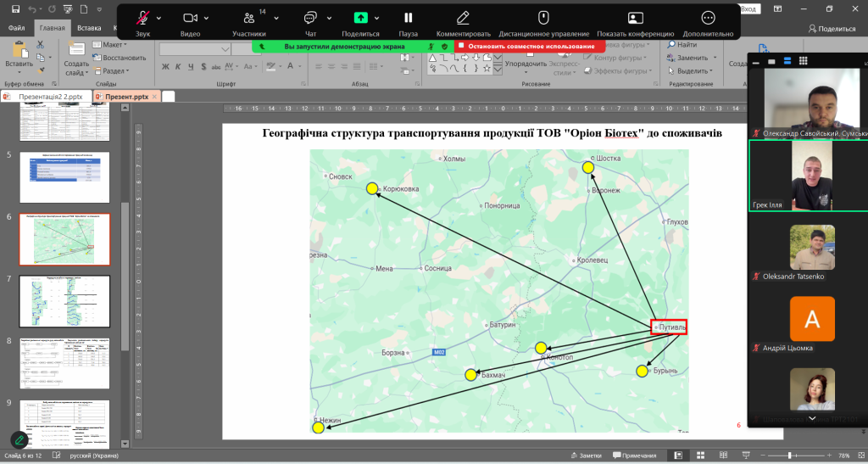The width and height of the screenshot is (868, 464).
Task: Click Восстановить slide reset button
Action: (x=119, y=58)
